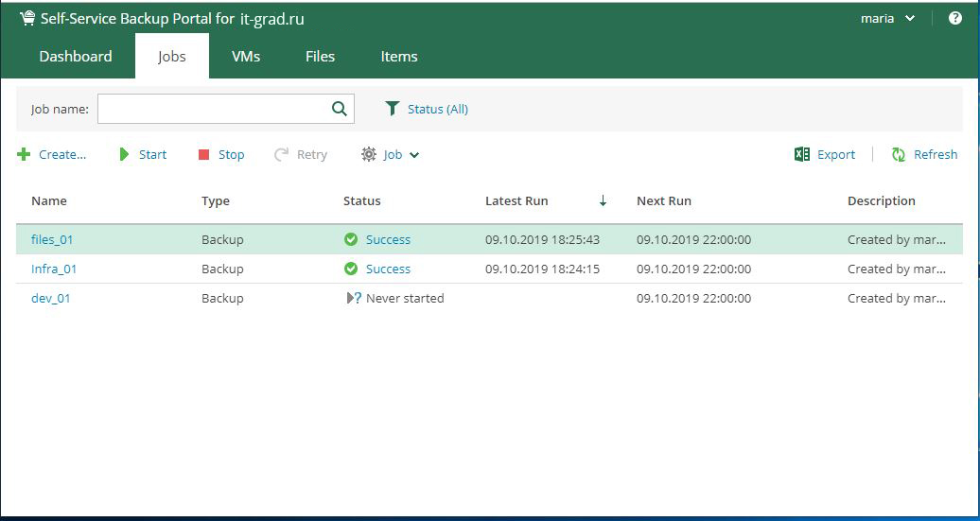The width and height of the screenshot is (980, 521).
Task: Open the files_01 job link
Action: point(52,240)
